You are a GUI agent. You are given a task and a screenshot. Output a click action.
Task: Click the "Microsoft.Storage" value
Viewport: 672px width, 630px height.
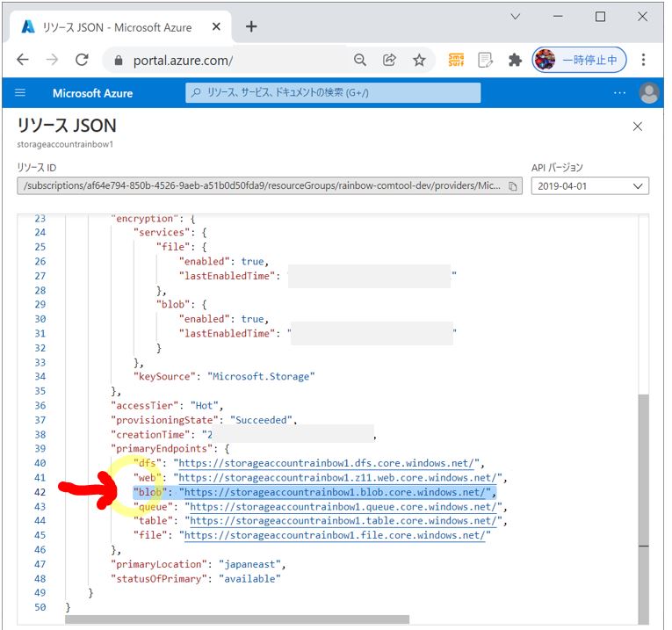(261, 376)
